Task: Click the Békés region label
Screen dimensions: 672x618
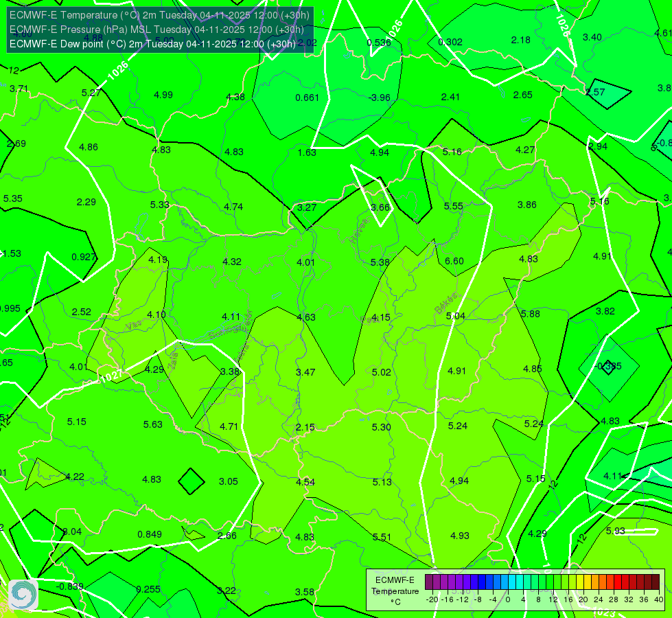Action: coord(445,304)
